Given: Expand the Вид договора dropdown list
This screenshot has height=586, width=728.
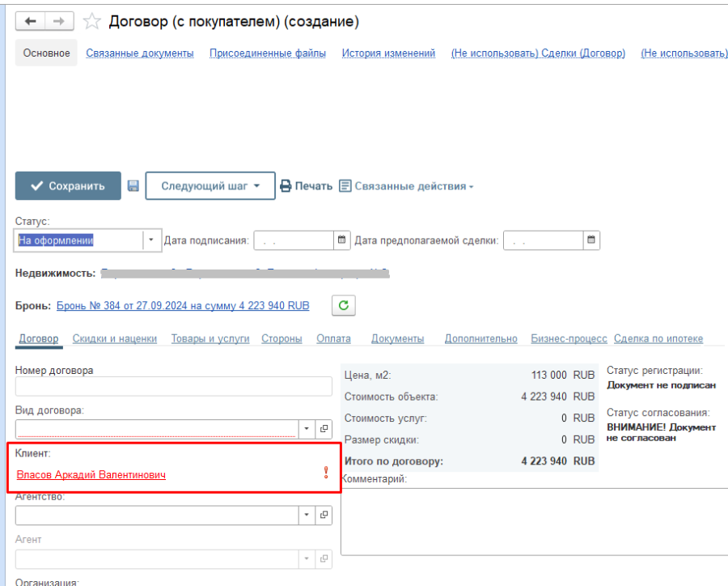Looking at the screenshot, I should click(307, 429).
